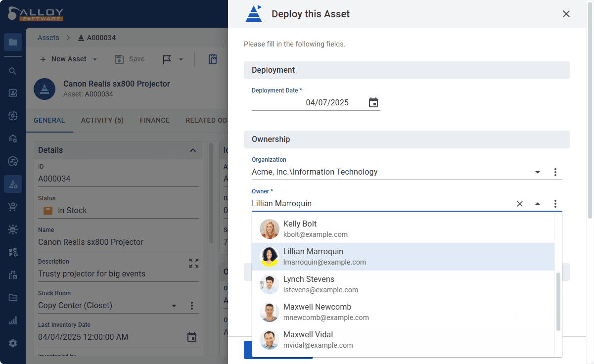Expand the Description field editor

point(194,263)
